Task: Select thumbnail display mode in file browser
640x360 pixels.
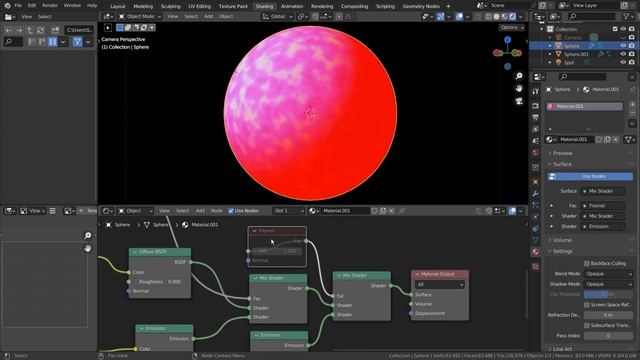Action: [x=53, y=42]
